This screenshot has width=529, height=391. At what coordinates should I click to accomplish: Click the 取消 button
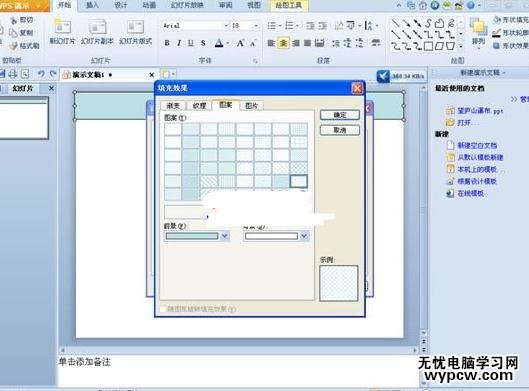340,130
